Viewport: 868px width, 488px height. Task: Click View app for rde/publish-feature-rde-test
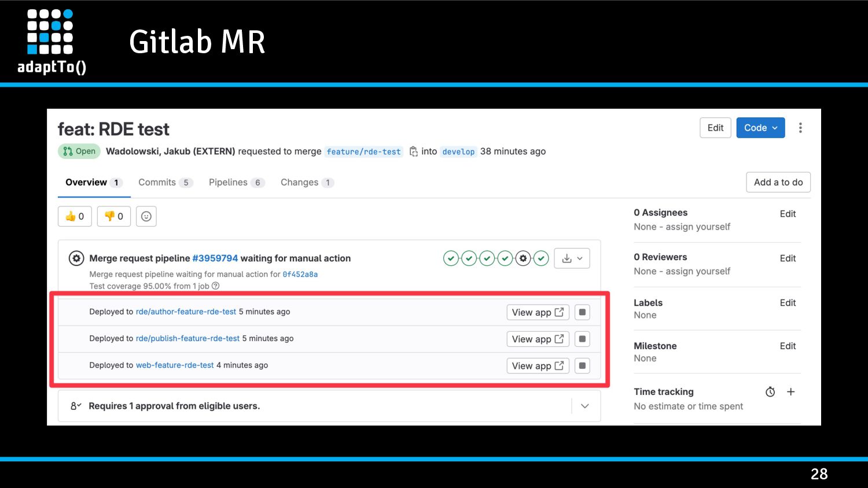point(538,339)
